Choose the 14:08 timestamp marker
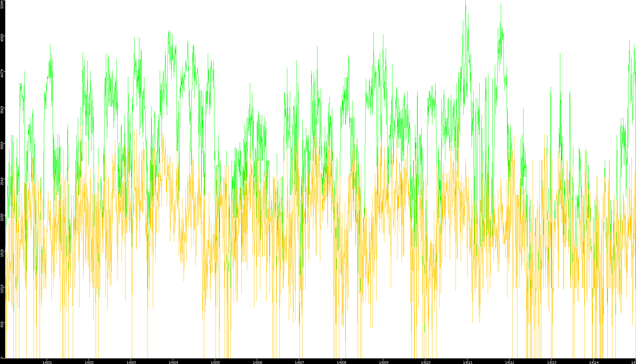Screen dimensions: 636x364 [341, 362]
